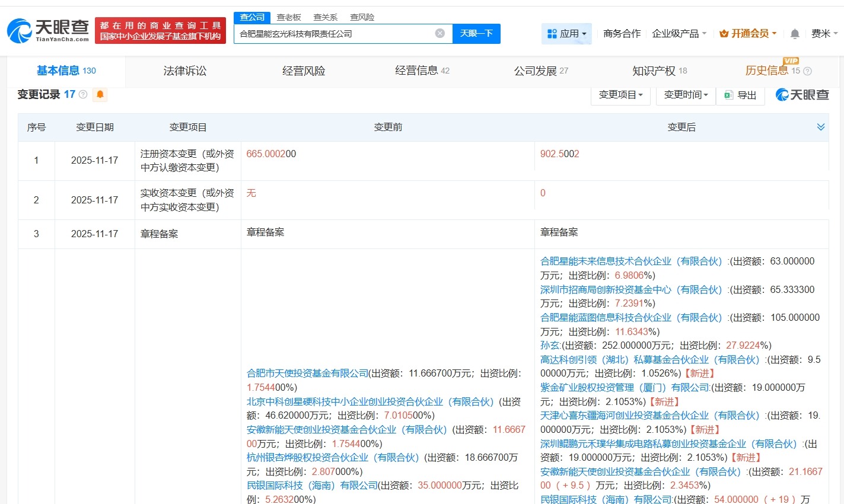Open the 变更项目 filter dropdown

pyautogui.click(x=620, y=95)
